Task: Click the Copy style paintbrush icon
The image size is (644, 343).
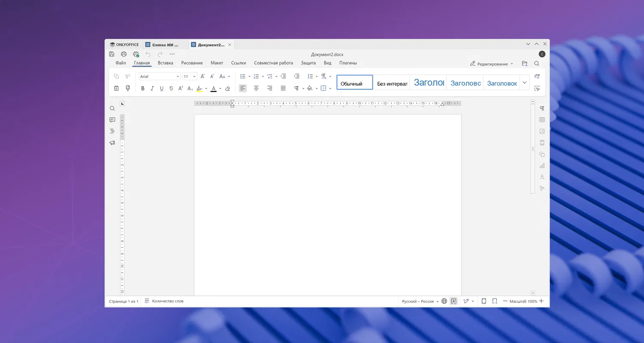Action: pyautogui.click(x=128, y=88)
